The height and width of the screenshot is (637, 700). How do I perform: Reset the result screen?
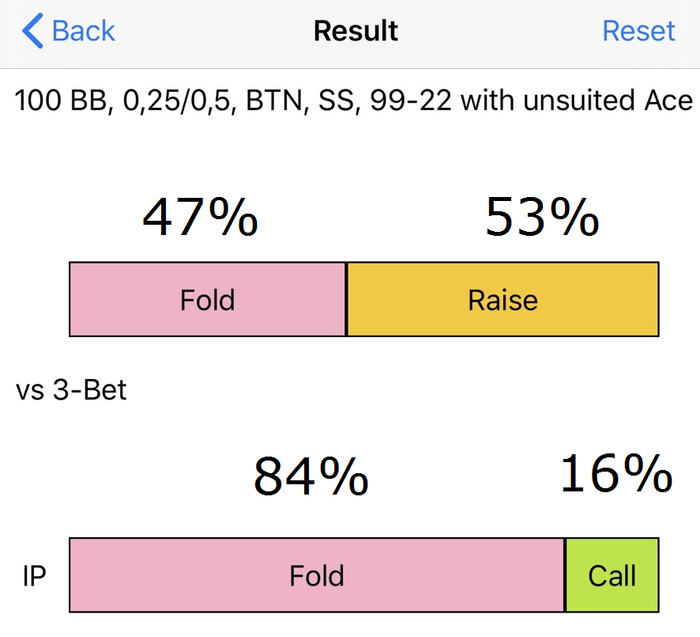pyautogui.click(x=638, y=31)
